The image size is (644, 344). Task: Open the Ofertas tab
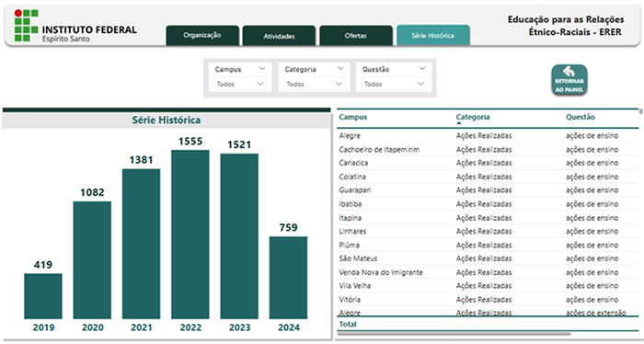(x=356, y=36)
